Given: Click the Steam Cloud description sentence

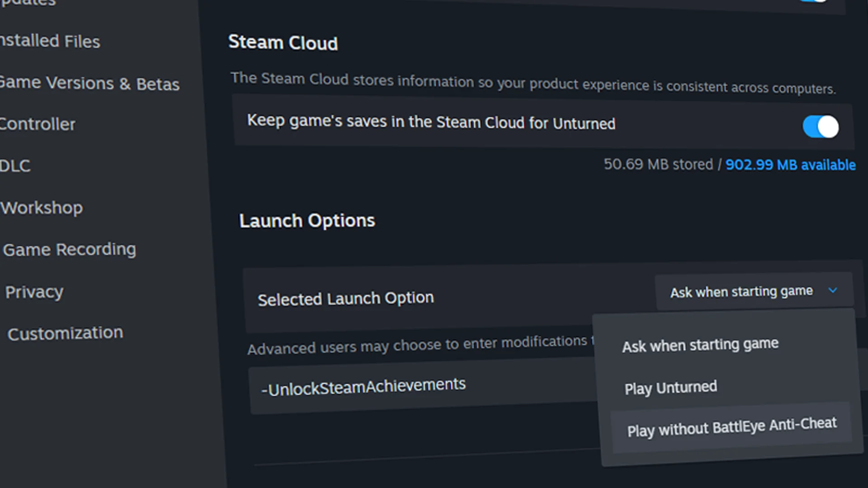Looking at the screenshot, I should (x=533, y=83).
